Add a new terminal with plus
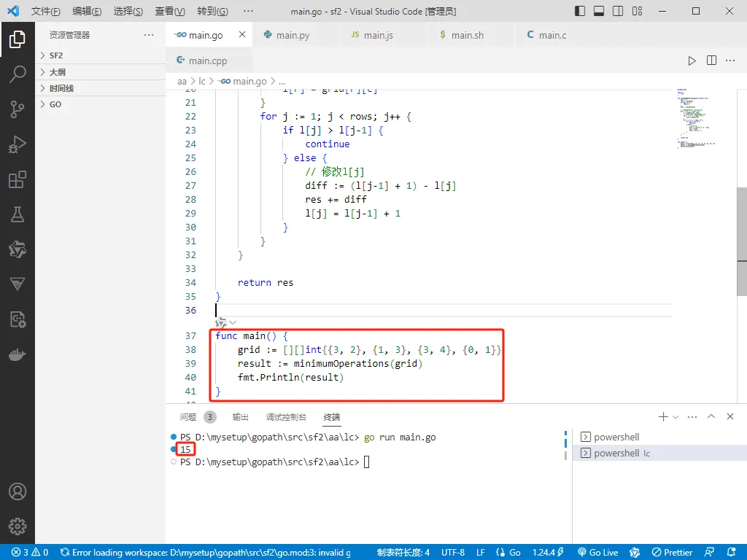This screenshot has height=560, width=747. click(x=662, y=416)
